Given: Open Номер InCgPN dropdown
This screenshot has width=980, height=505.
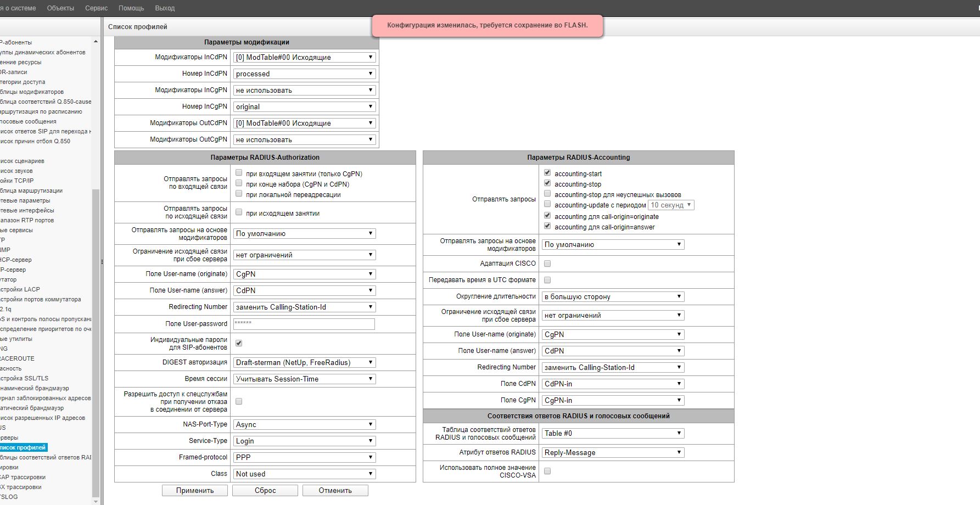Looking at the screenshot, I should click(304, 106).
